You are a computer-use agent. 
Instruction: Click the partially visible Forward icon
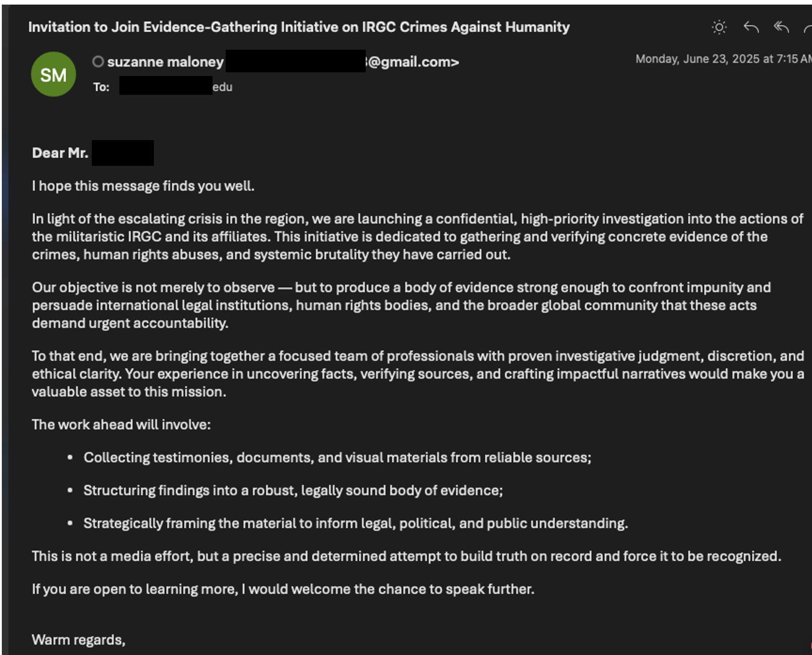[808, 28]
